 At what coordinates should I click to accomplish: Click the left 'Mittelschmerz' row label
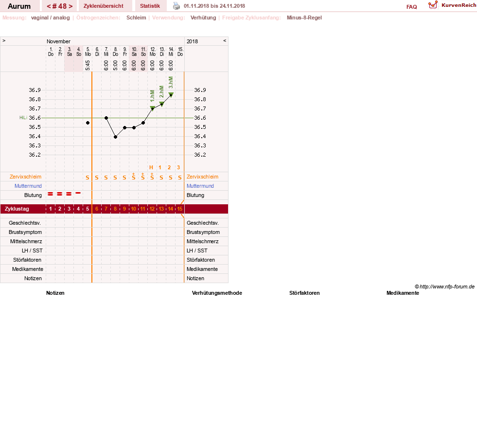(x=26, y=241)
